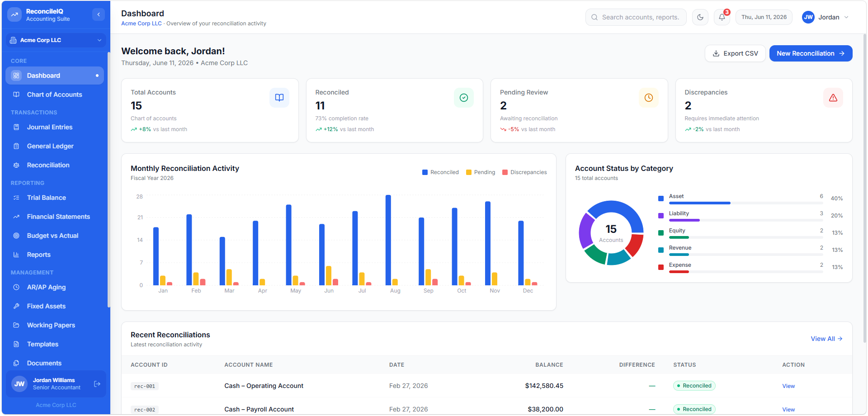Click the logout icon beside Jordan Williams
This screenshot has width=868, height=416.
pos(97,384)
